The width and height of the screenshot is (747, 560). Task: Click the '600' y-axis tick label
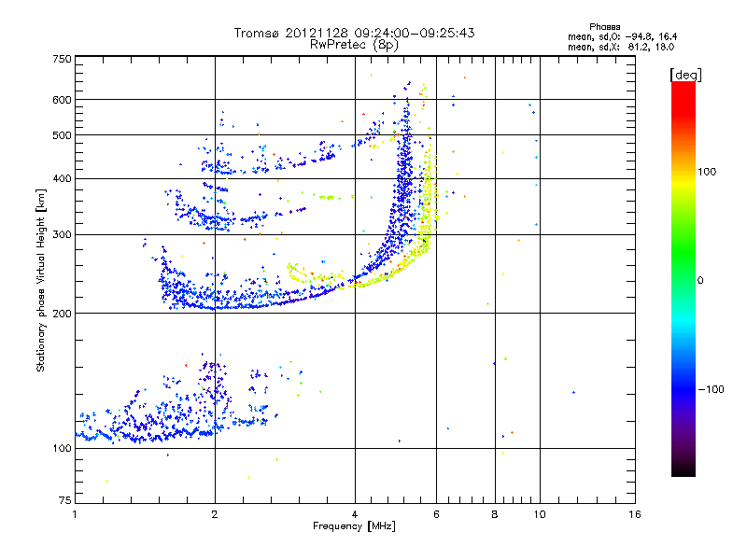pos(62,100)
